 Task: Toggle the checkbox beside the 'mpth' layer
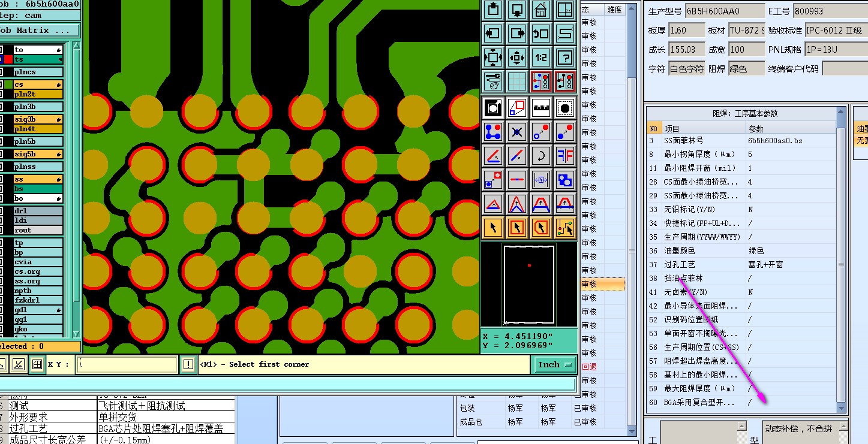1,291
